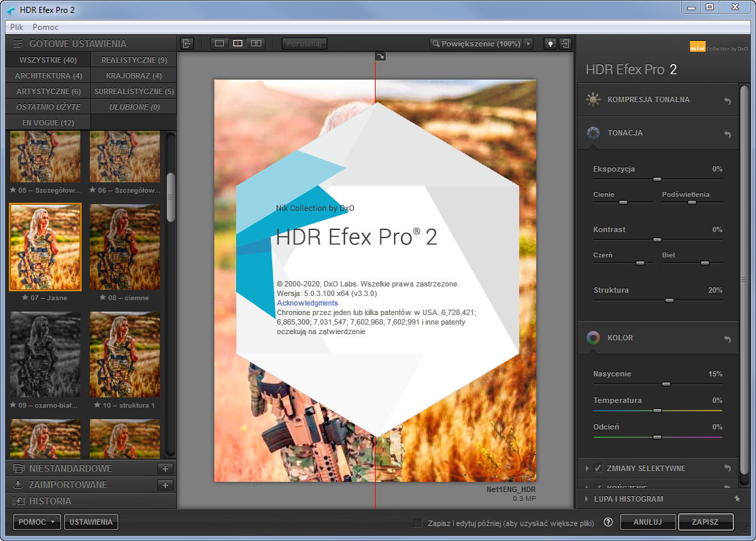Select single image view mode
Screen dimensions: 756x541
coord(219,44)
